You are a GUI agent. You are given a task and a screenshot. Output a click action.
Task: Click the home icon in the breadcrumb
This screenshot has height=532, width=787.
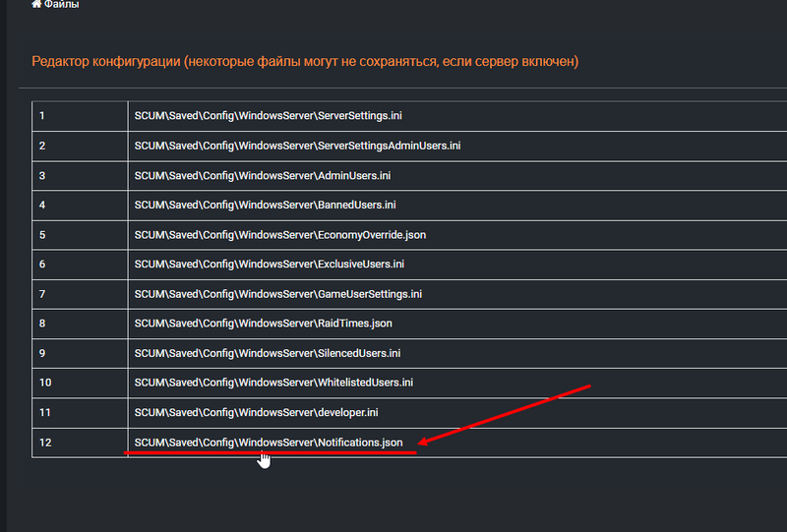(36, 5)
